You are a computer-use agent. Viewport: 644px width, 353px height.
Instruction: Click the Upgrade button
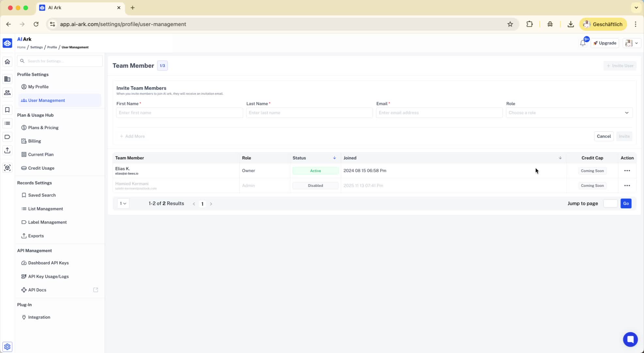tap(605, 43)
